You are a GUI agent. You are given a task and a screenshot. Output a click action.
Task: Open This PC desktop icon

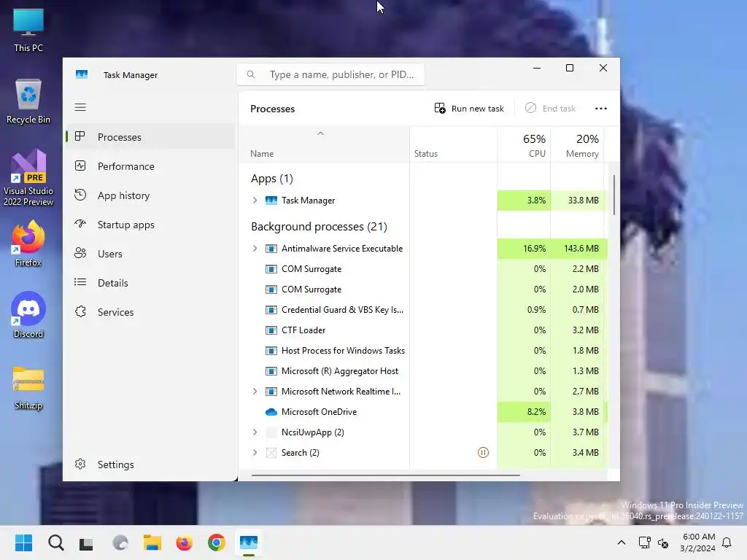(28, 31)
